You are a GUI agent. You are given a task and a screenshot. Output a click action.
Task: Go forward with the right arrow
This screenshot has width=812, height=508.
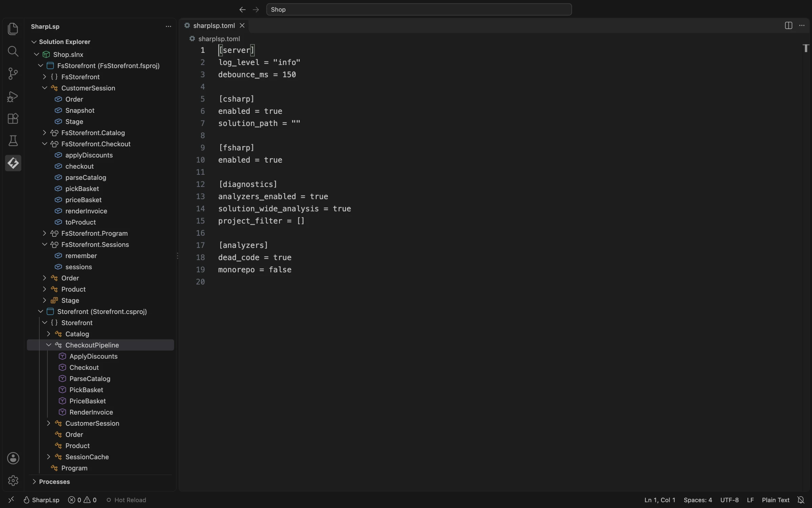[x=256, y=9]
